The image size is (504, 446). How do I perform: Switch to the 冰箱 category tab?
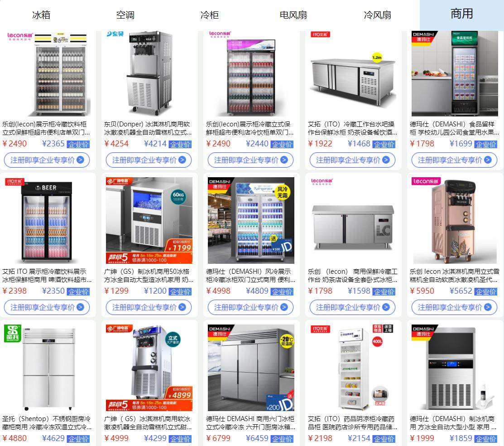[41, 15]
